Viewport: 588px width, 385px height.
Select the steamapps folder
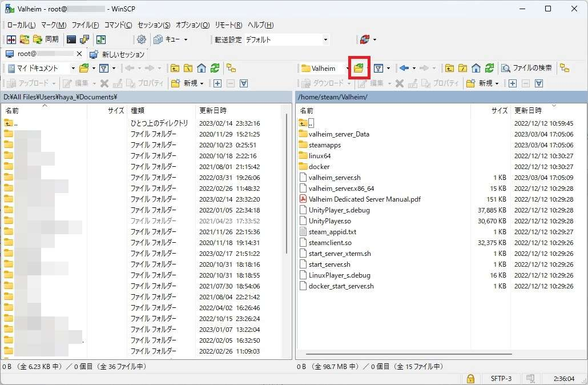click(x=325, y=145)
